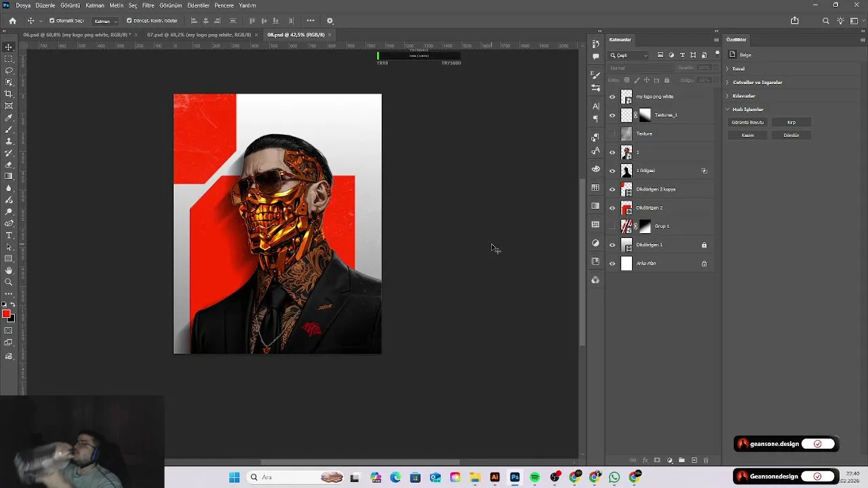This screenshot has width=868, height=488.
Task: Hide the Dikdörtgen 2 kopya layer
Action: 612,189
